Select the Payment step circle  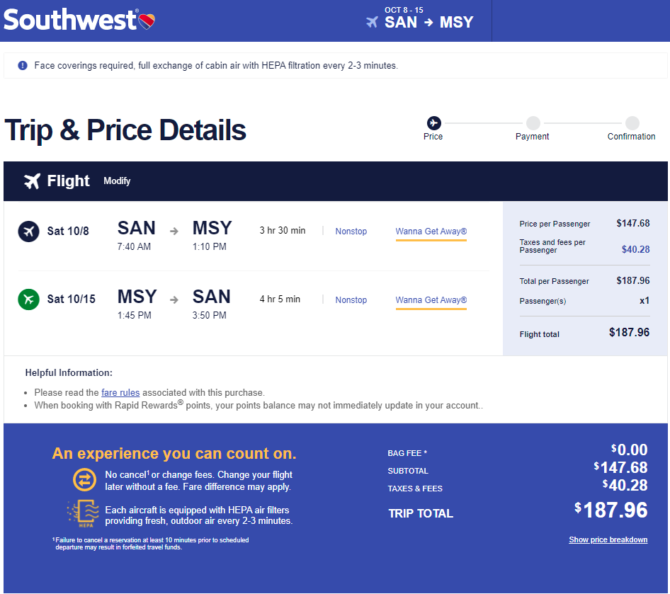pyautogui.click(x=533, y=123)
